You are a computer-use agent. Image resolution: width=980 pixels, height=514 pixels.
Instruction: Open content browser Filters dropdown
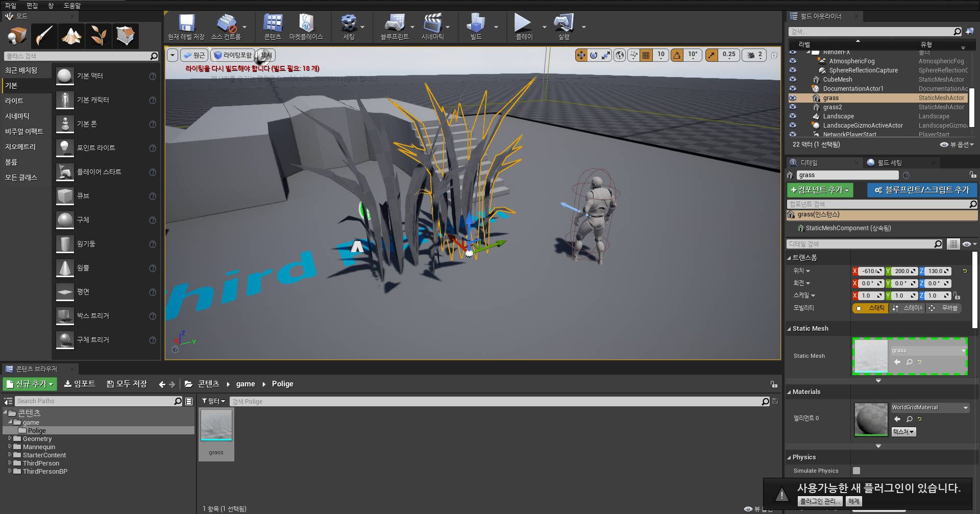coord(213,401)
